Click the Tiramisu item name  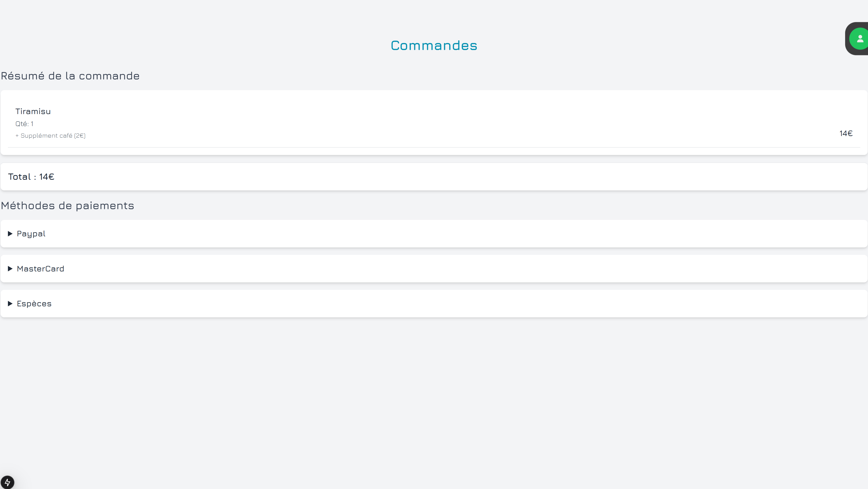pos(33,111)
